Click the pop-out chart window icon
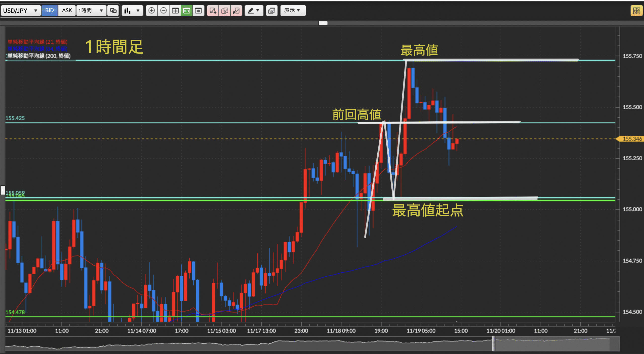This screenshot has width=644, height=354. coord(236,11)
